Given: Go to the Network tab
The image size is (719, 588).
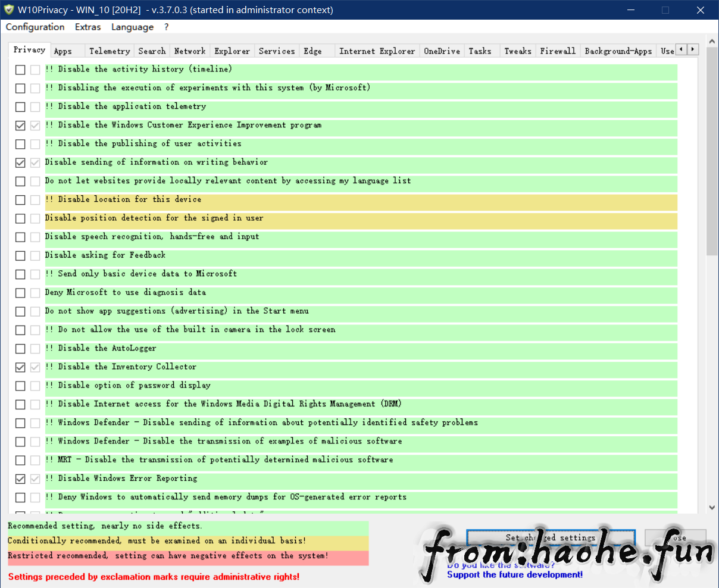Looking at the screenshot, I should (190, 51).
